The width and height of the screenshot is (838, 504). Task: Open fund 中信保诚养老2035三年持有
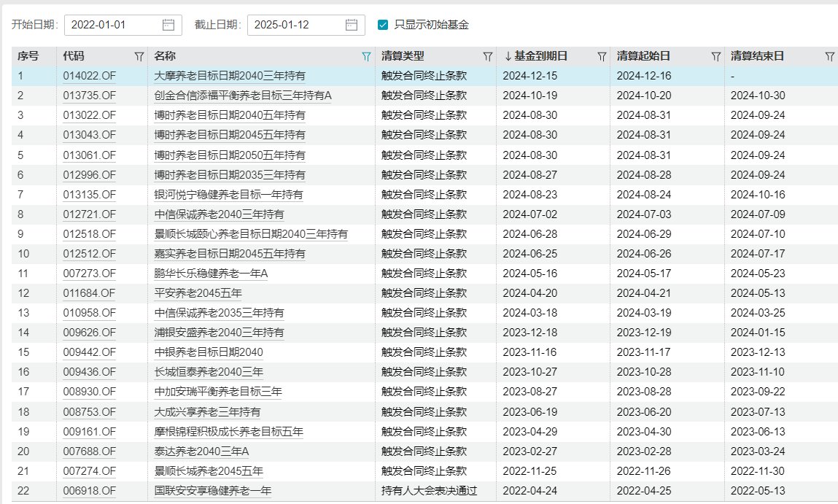(x=219, y=313)
